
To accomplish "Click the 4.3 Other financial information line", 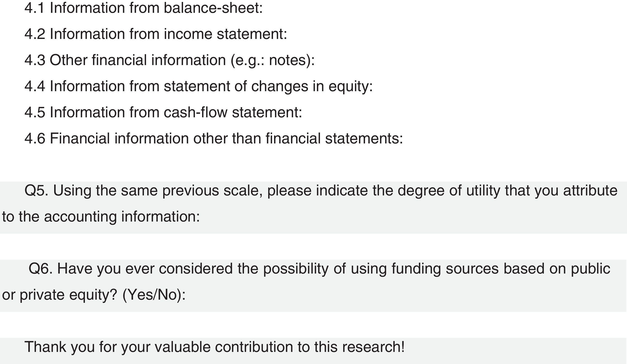I will 169,60.
